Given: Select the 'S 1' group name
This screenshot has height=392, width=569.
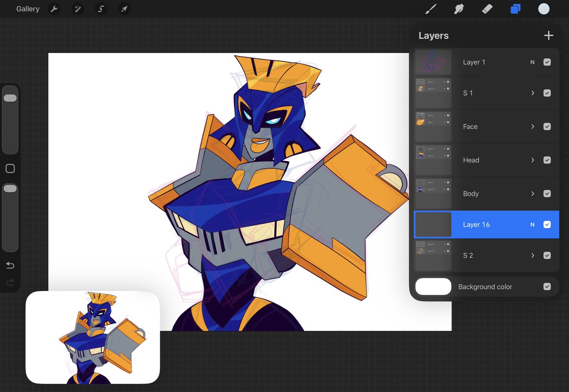Looking at the screenshot, I should pos(468,93).
